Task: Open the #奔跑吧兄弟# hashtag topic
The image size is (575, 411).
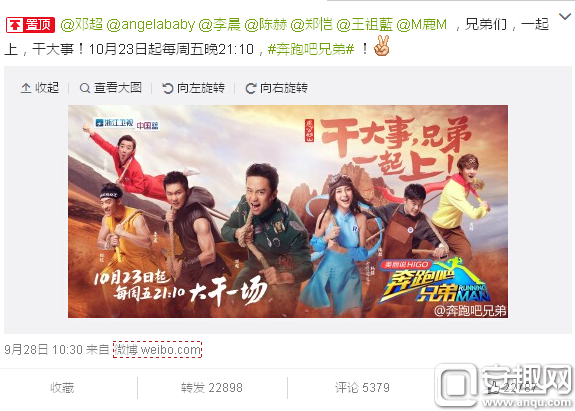Action: (311, 49)
